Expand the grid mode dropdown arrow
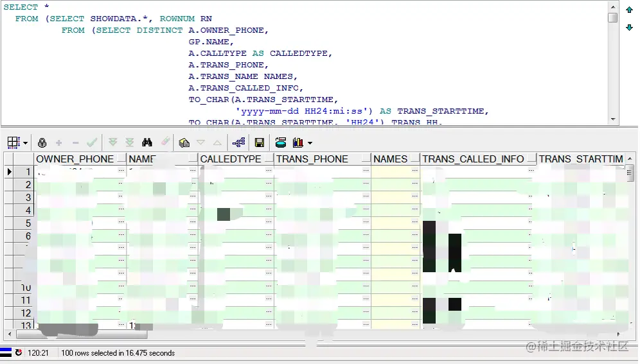Screen dimensions: 640x364 coord(25,143)
